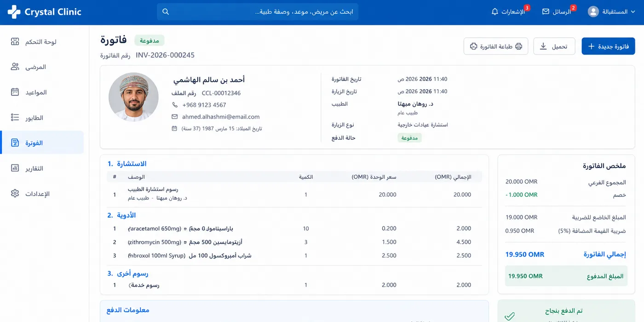
Task: Click the مدفوعة badge beside invoice title
Action: 149,40
